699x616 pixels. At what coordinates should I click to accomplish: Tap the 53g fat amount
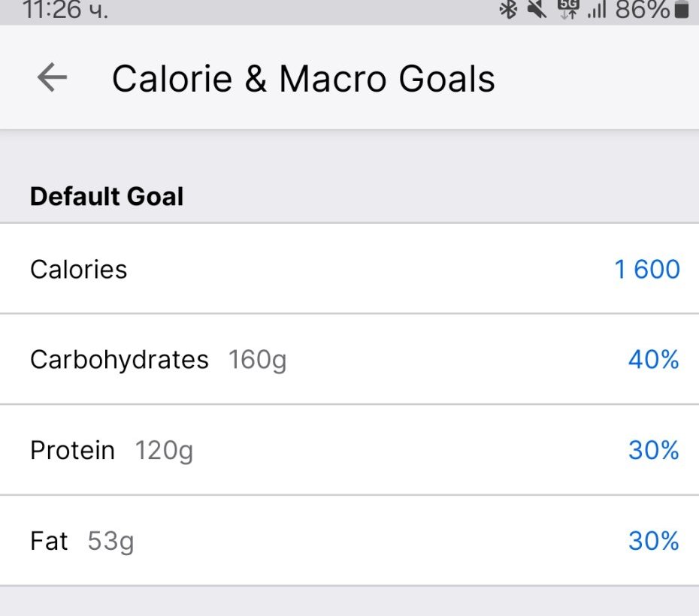click(110, 541)
